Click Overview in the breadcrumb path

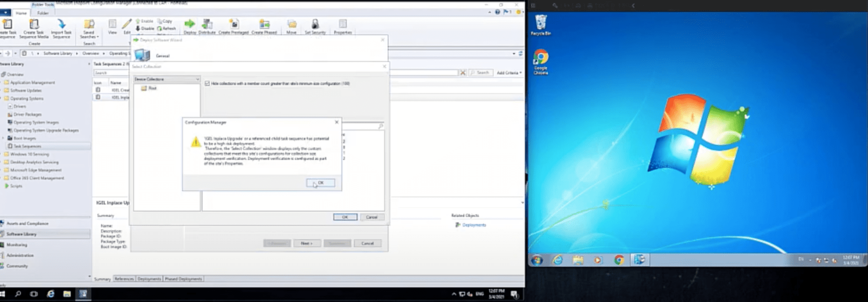90,53
